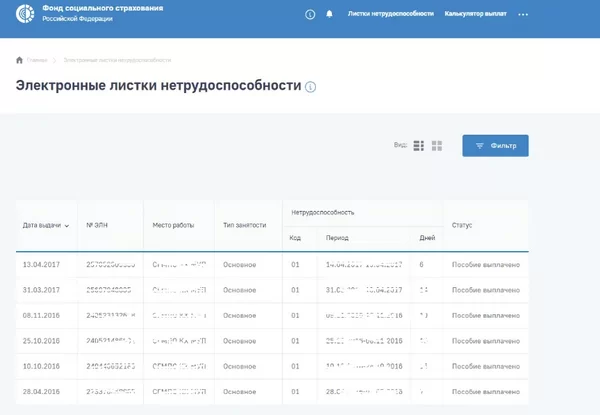The image size is (600, 415).
Task: Click info icon beside the page title
Action: [x=311, y=87]
